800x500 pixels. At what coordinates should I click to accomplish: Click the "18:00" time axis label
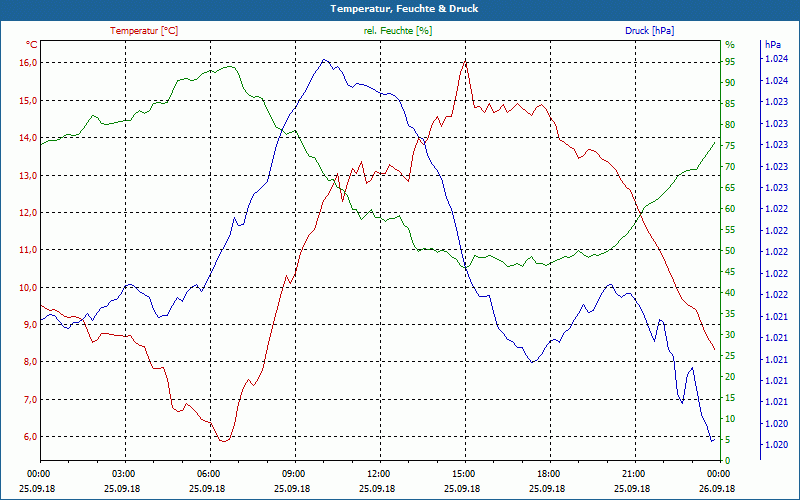pos(548,473)
